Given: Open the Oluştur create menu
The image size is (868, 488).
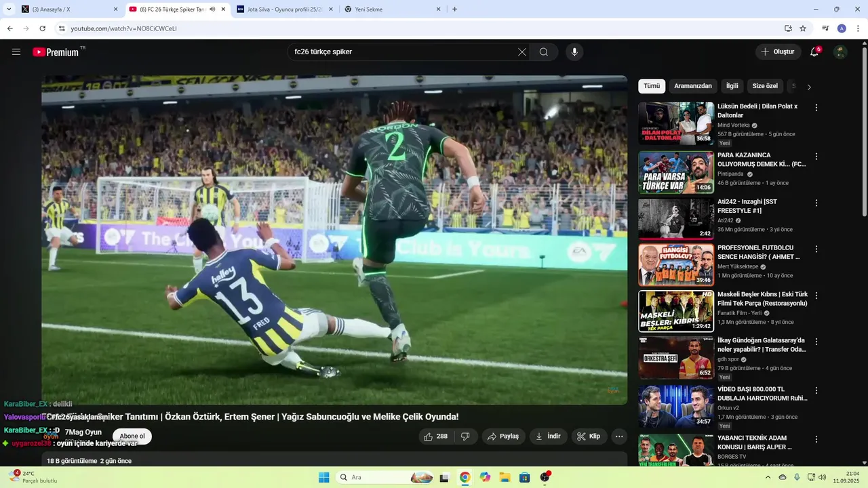Looking at the screenshot, I should (x=778, y=52).
